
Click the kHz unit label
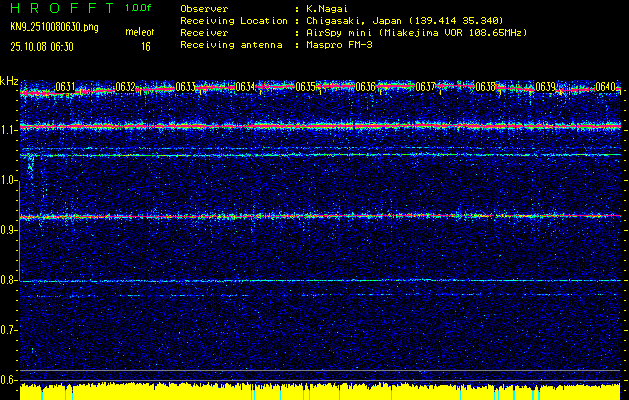pos(9,81)
